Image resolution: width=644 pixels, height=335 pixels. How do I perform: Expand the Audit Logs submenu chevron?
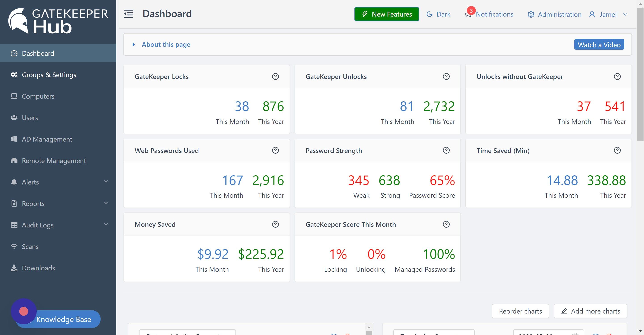106,225
